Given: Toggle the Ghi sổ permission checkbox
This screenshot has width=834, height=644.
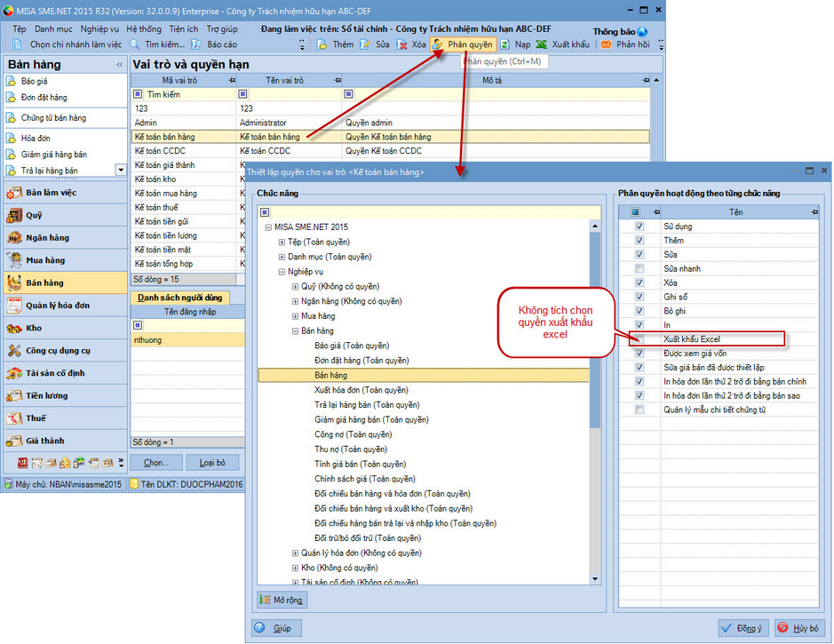Looking at the screenshot, I should point(639,297).
